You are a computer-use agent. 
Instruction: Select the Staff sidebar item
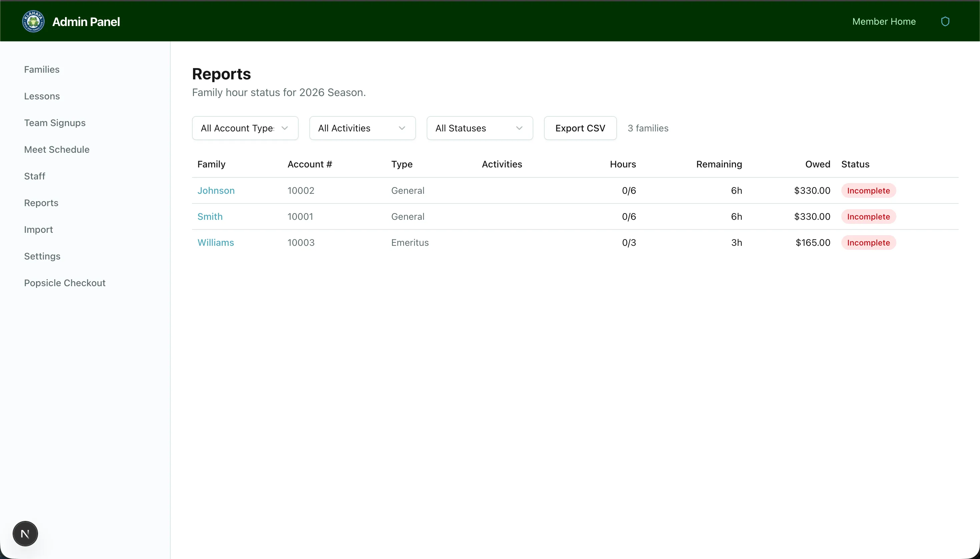[x=35, y=176]
